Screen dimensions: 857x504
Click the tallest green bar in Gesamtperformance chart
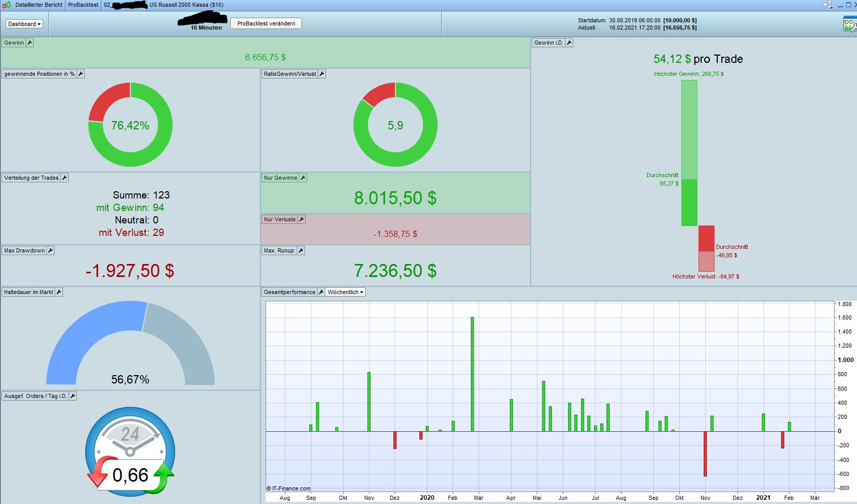472,374
